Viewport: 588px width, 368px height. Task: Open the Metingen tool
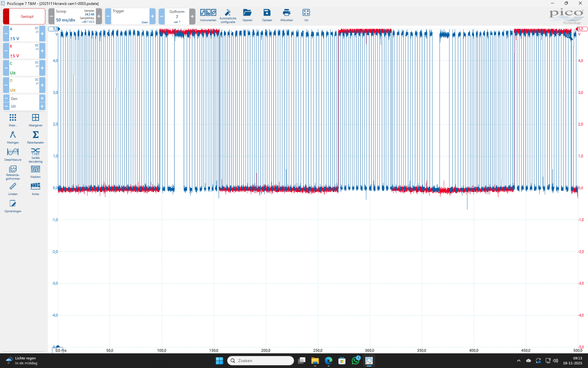(13, 137)
